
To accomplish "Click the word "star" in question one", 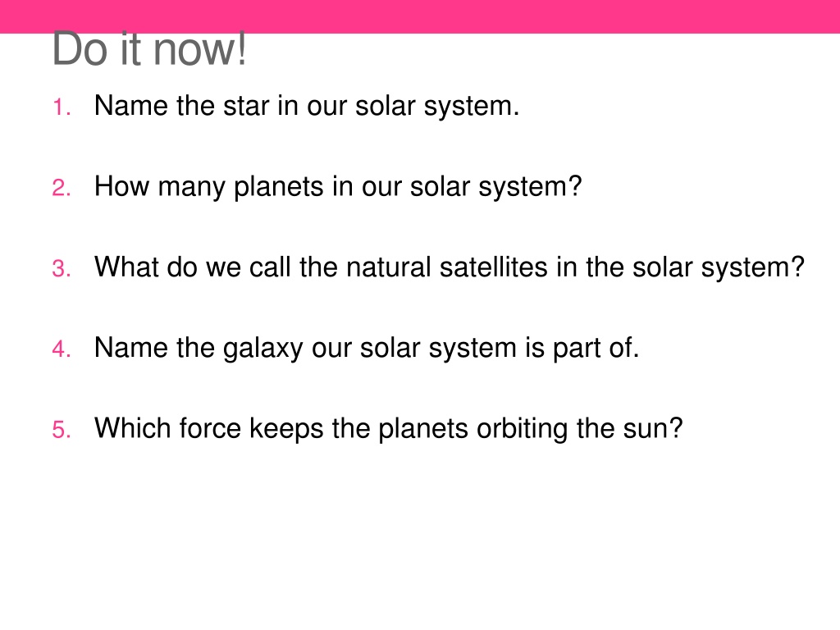I will coord(244,106).
